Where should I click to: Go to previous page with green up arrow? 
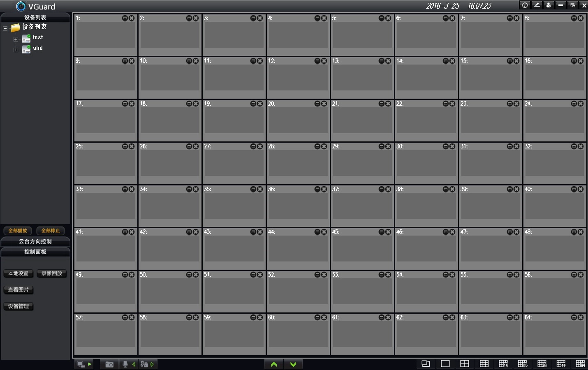(274, 364)
